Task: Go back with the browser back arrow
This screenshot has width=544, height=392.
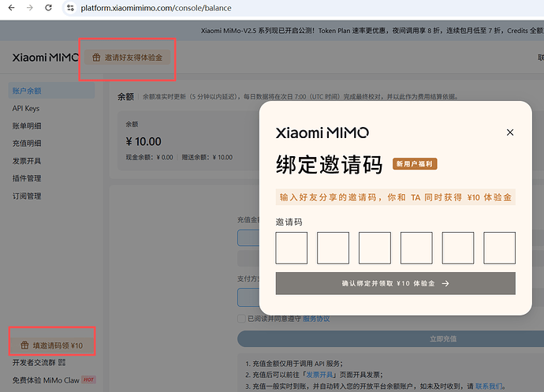Action: tap(12, 8)
